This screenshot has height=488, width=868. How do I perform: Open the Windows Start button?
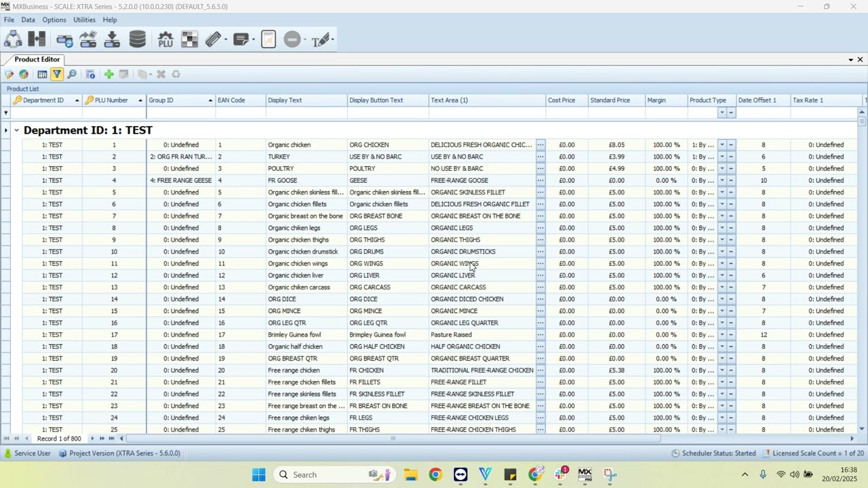click(x=258, y=475)
